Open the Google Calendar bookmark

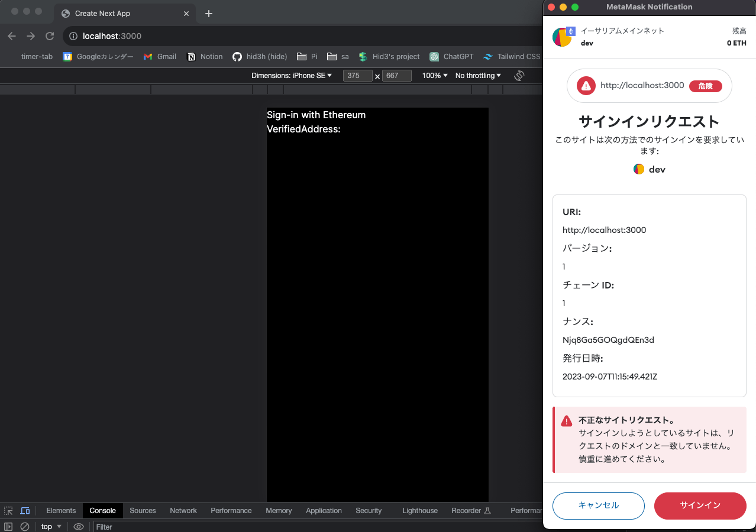(98, 57)
